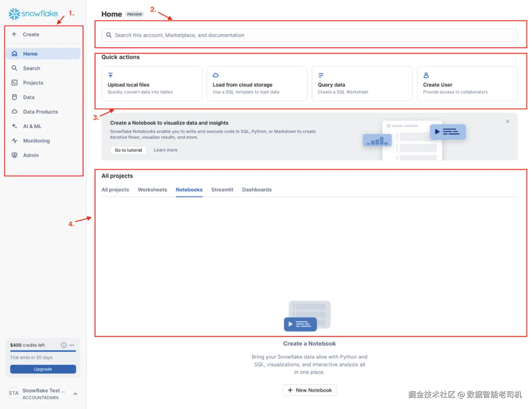Click the magnifier icon in search bar

(109, 35)
